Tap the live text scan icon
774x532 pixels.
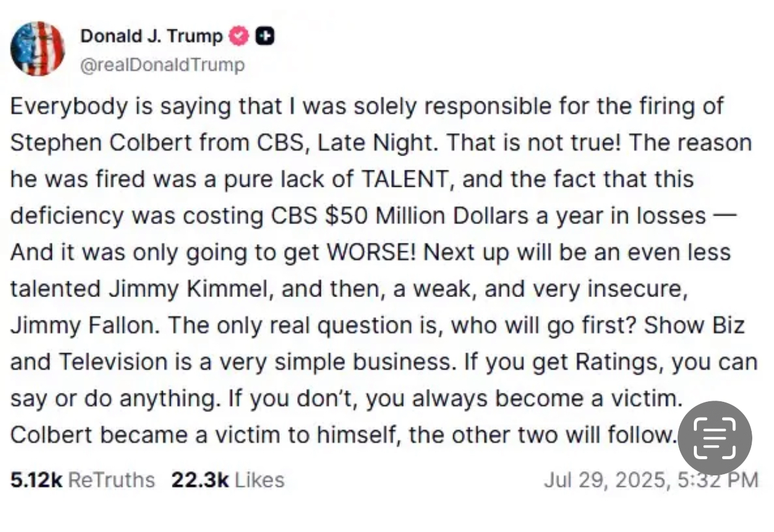tap(715, 437)
